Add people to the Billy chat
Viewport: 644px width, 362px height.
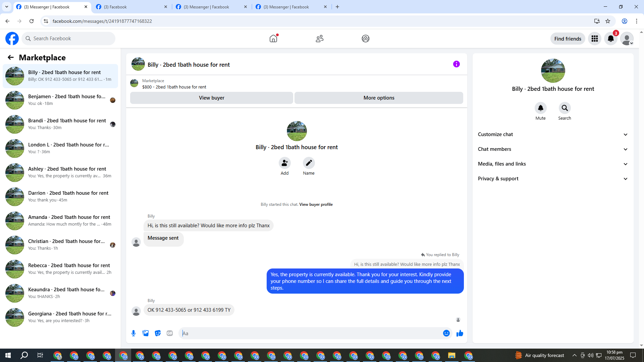tap(285, 163)
